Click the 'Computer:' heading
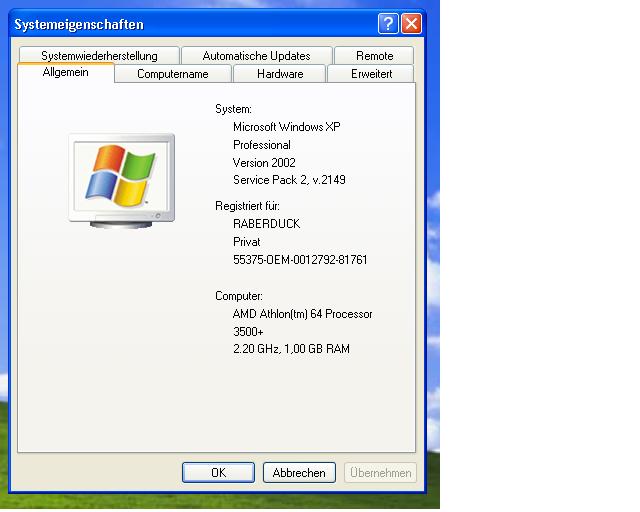Viewport: 640px width, 512px height. pyautogui.click(x=239, y=296)
